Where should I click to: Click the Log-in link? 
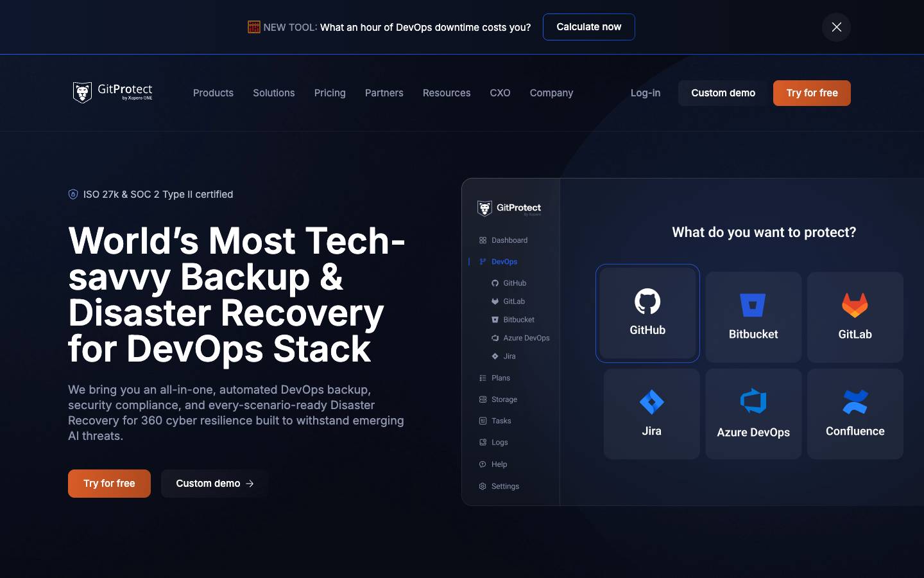[x=646, y=93]
